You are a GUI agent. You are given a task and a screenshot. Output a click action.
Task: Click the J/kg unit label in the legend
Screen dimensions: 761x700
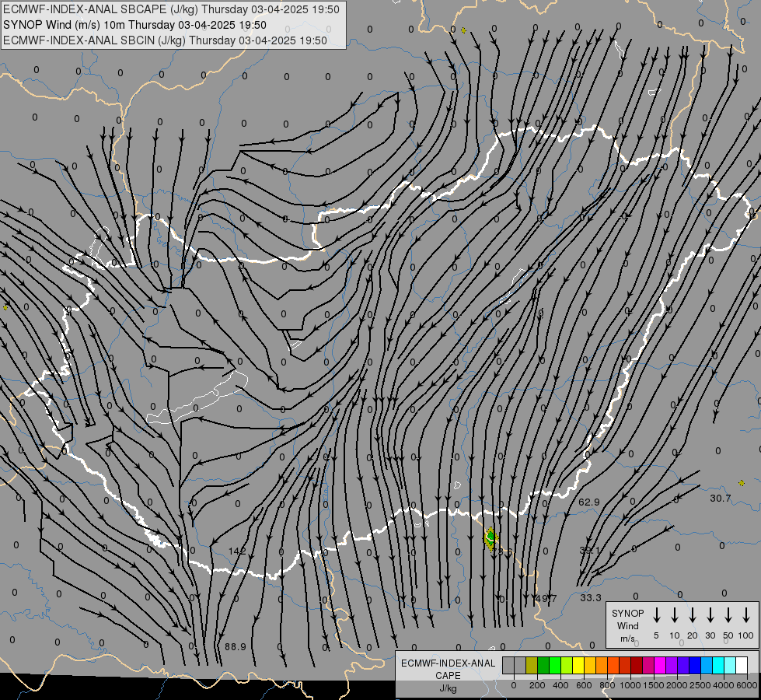(x=448, y=688)
